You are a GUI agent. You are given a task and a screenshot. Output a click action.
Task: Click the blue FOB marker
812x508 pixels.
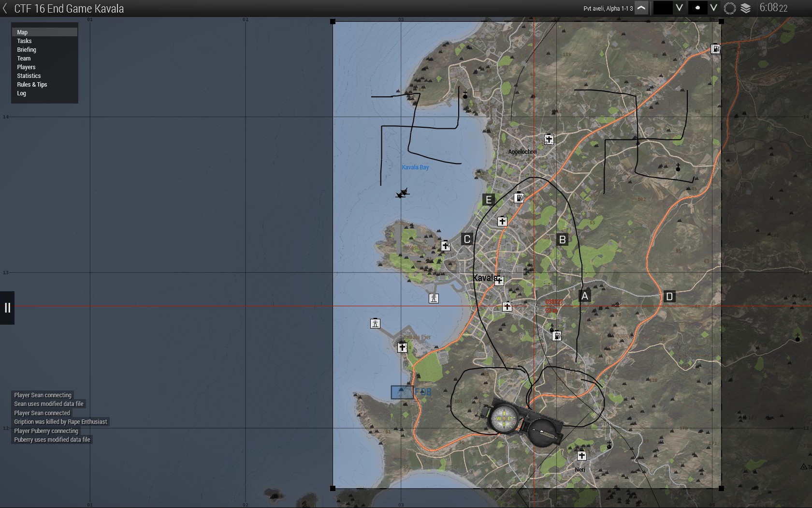(x=402, y=392)
